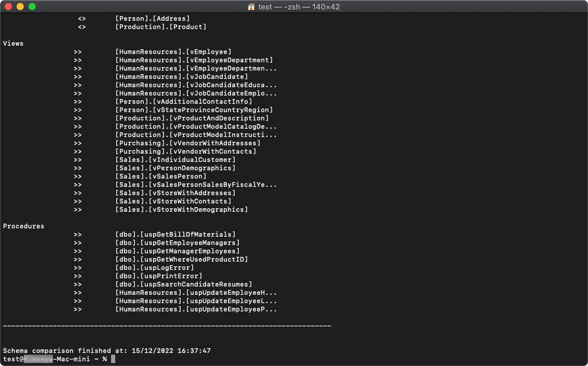Click the '[HumanResources].[uspUpdateEmployeeH...' entry
The height and width of the screenshot is (366, 588).
click(196, 292)
